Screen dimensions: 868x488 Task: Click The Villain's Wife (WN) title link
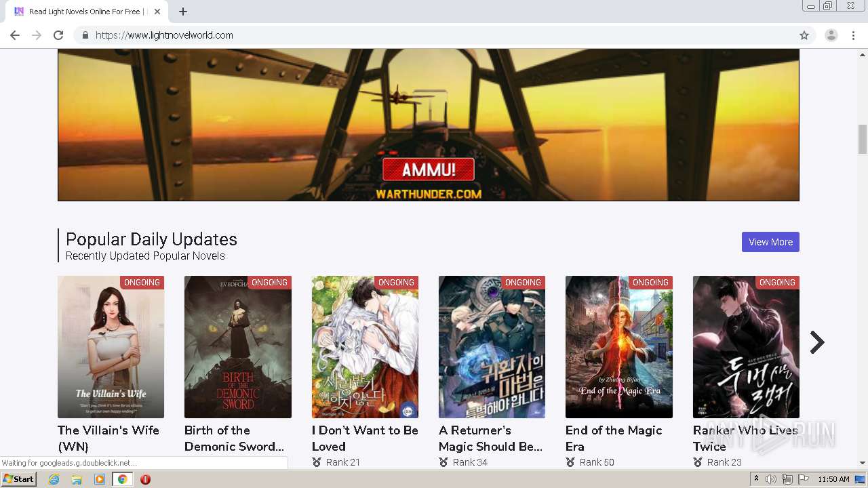click(x=108, y=439)
